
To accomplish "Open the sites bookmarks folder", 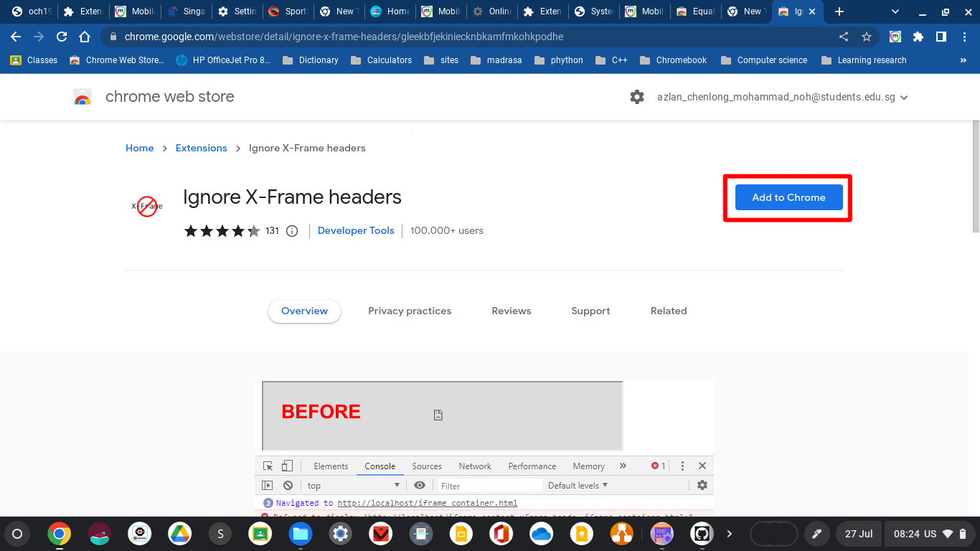I will [440, 60].
